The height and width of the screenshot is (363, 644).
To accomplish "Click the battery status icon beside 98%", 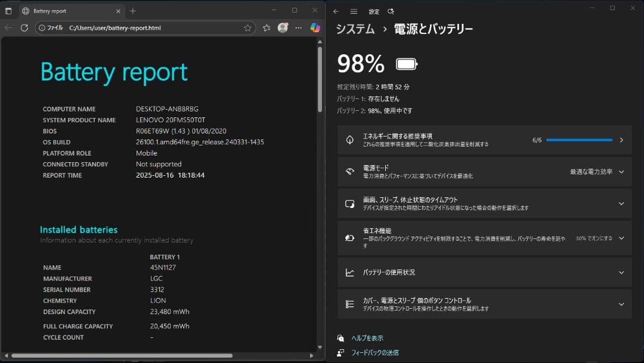I will coord(407,63).
